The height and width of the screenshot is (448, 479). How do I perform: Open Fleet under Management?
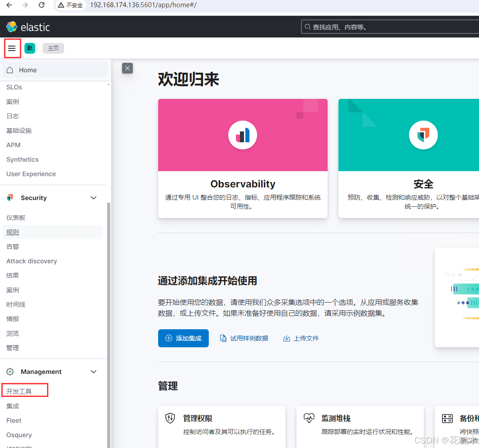tap(14, 420)
